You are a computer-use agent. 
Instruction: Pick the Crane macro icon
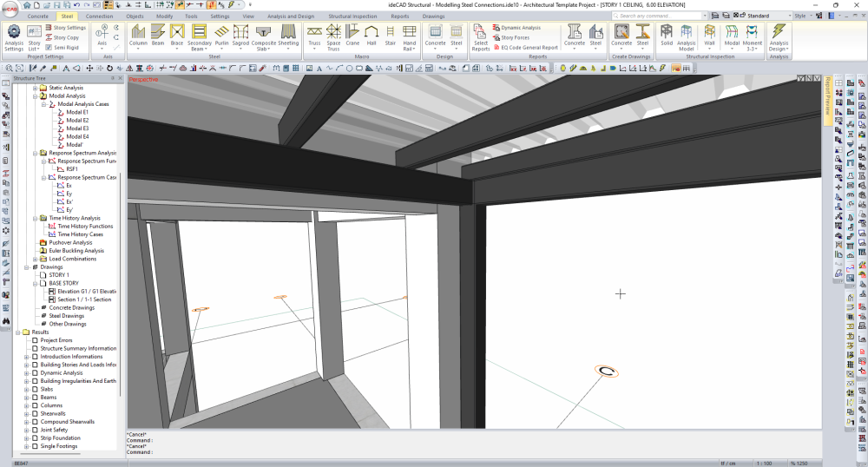[x=352, y=36]
